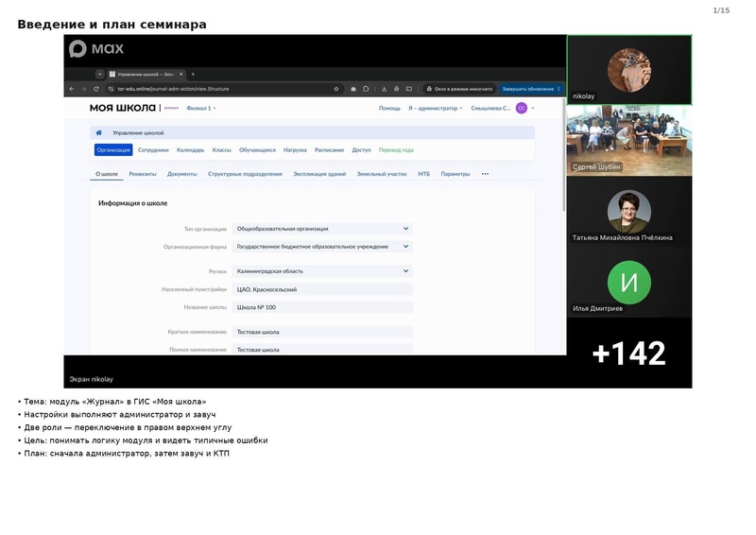Image resolution: width=756 pixels, height=535 pixels.
Task: Open the 'Классы' section
Action: 222,150
